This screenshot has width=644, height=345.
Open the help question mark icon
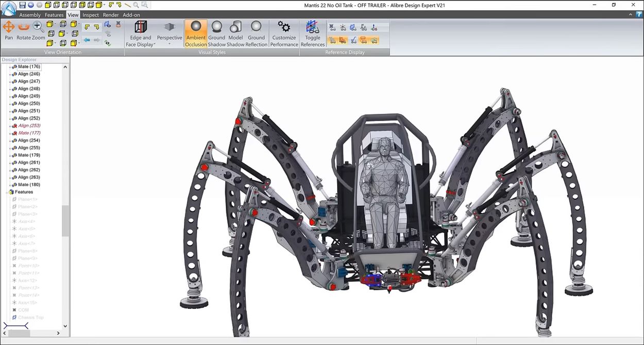(639, 15)
